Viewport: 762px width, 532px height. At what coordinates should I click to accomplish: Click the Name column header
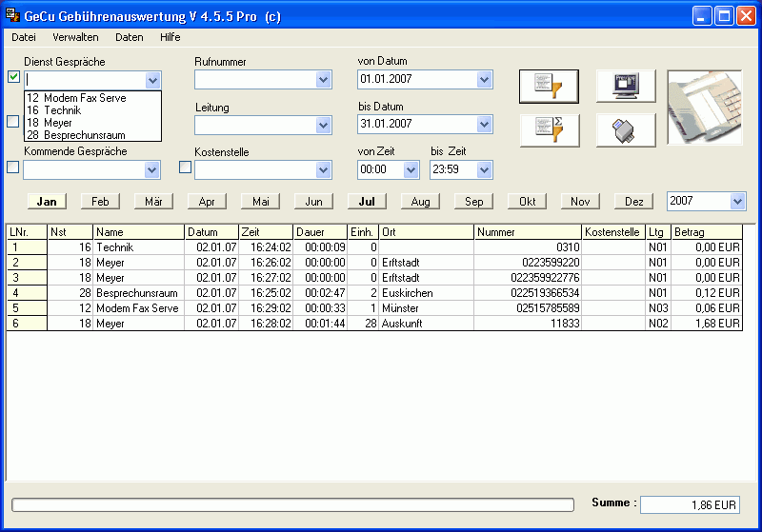(x=139, y=232)
